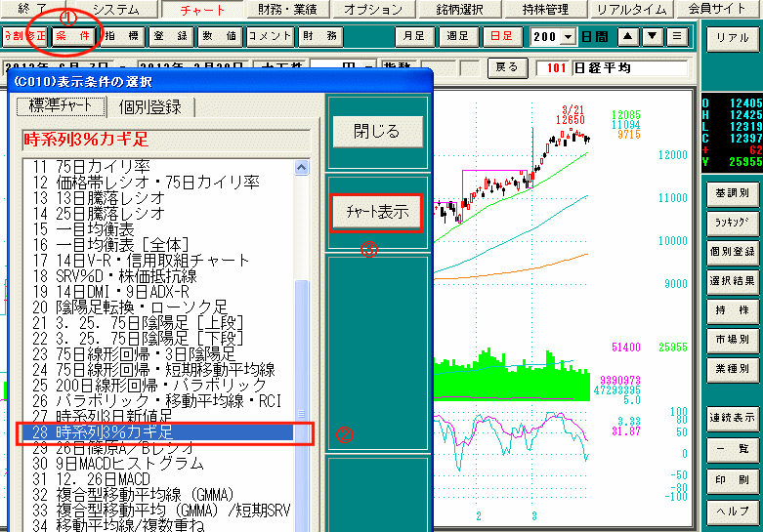Open the リアルタイム menu
This screenshot has height=532, width=763.
click(631, 9)
